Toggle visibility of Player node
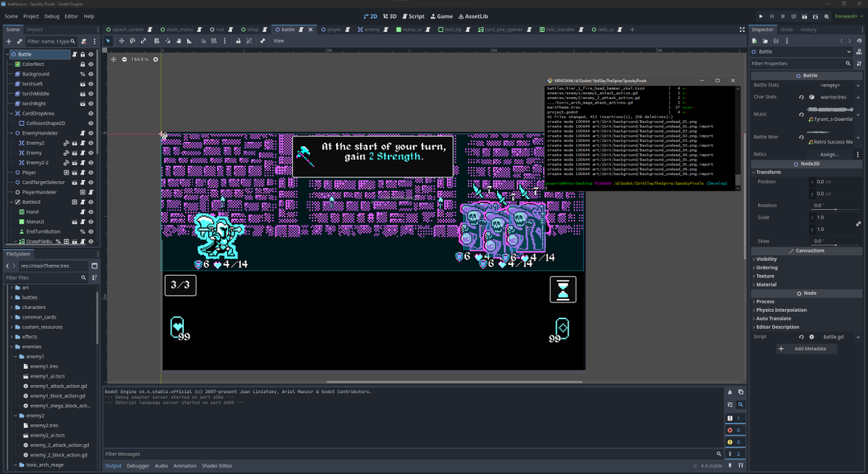Image resolution: width=868 pixels, height=474 pixels. coord(91,172)
